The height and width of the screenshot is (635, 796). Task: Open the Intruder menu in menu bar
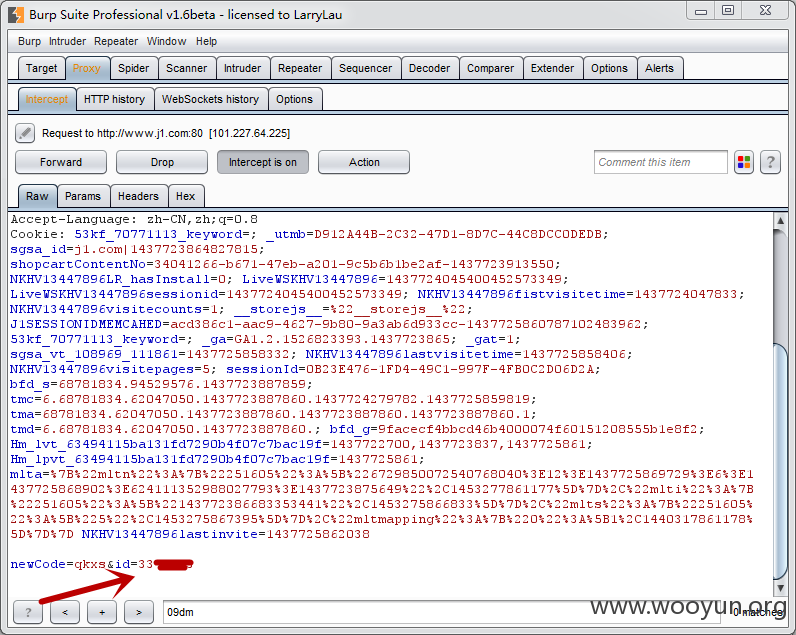(x=68, y=42)
